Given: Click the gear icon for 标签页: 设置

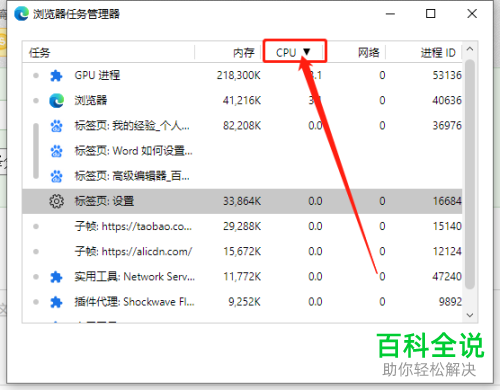Looking at the screenshot, I should pyautogui.click(x=56, y=201).
